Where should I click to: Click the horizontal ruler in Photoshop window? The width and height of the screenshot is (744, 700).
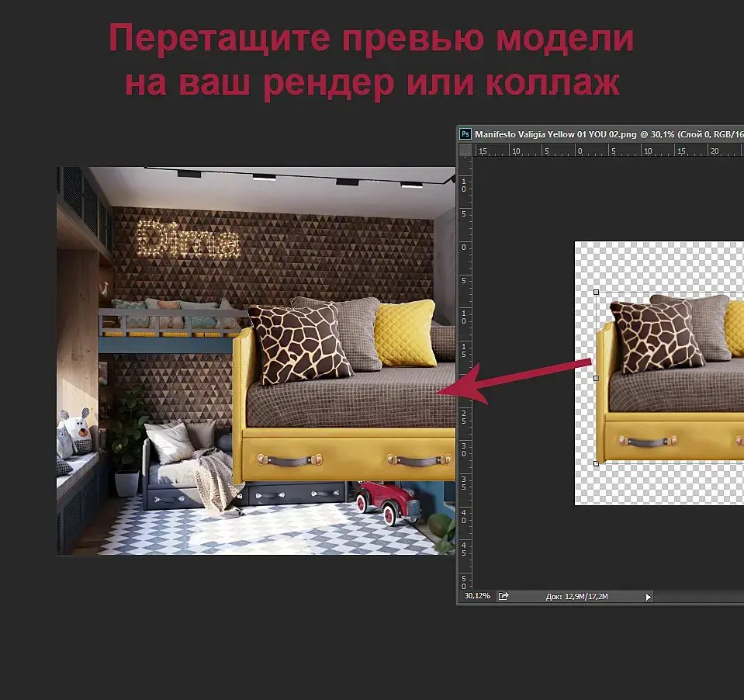[x=608, y=150]
